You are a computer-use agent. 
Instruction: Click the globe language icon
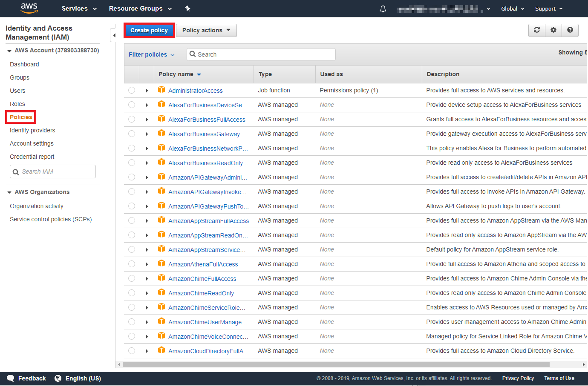pos(58,378)
